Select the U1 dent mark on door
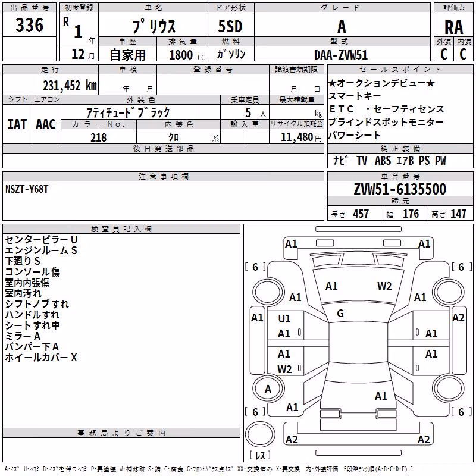 [x=284, y=319]
